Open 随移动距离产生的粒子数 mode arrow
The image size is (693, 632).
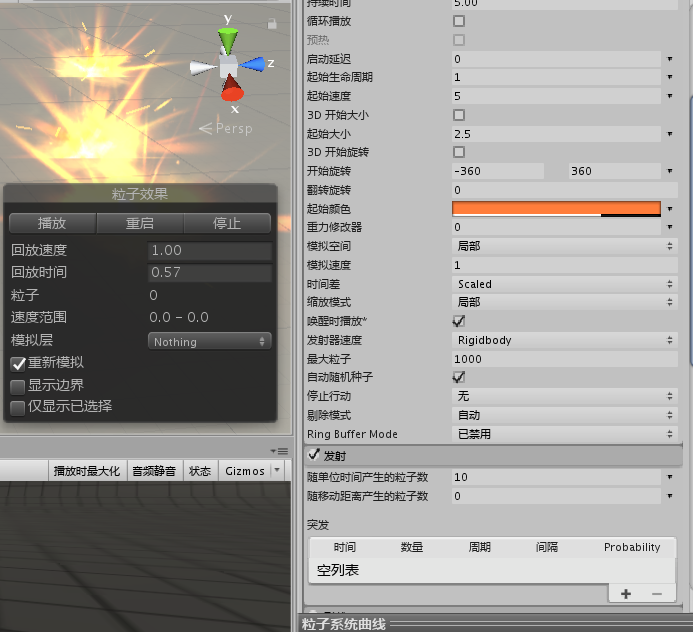670,496
